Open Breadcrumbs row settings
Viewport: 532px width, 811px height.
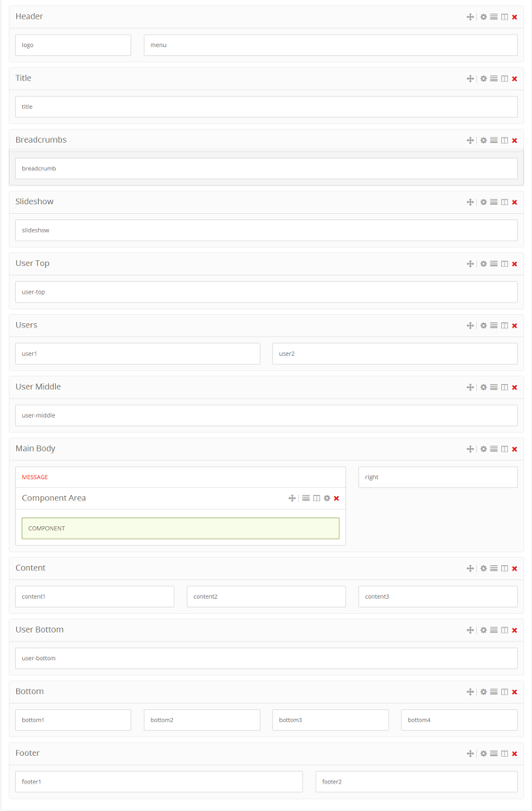pos(483,140)
